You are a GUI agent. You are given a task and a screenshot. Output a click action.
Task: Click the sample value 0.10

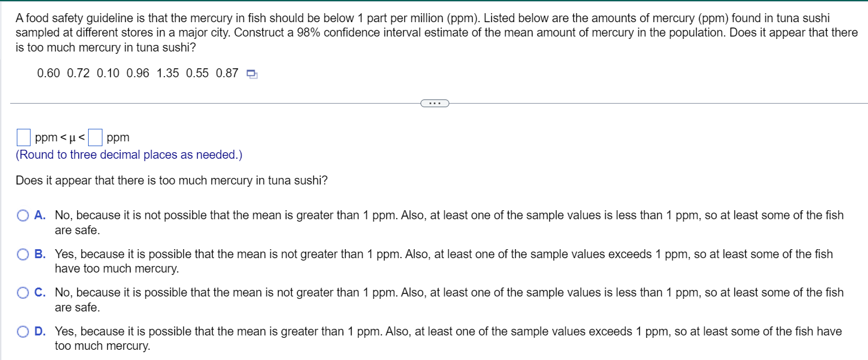click(108, 74)
